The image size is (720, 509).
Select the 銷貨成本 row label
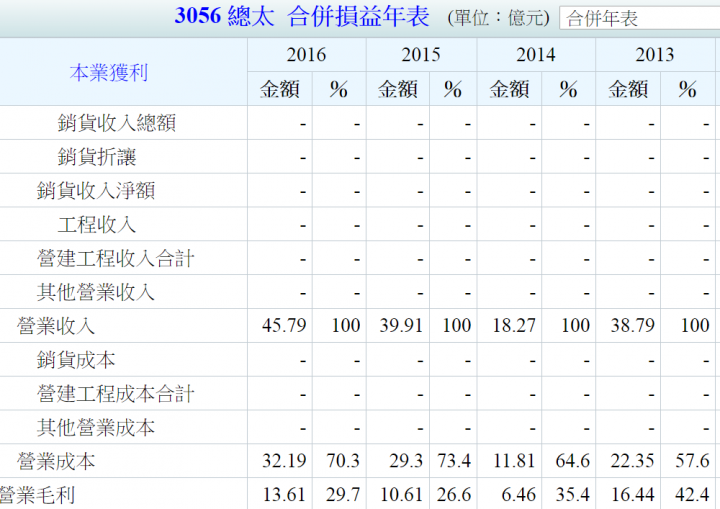76,360
